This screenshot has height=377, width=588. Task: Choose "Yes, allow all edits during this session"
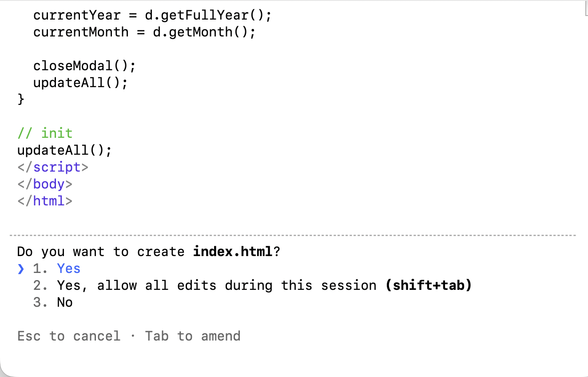point(216,285)
